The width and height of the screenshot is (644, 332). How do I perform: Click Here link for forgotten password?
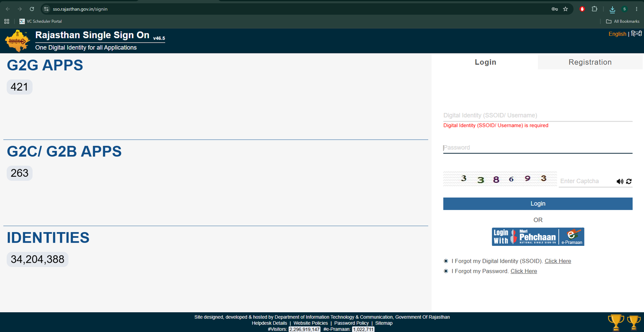(524, 271)
